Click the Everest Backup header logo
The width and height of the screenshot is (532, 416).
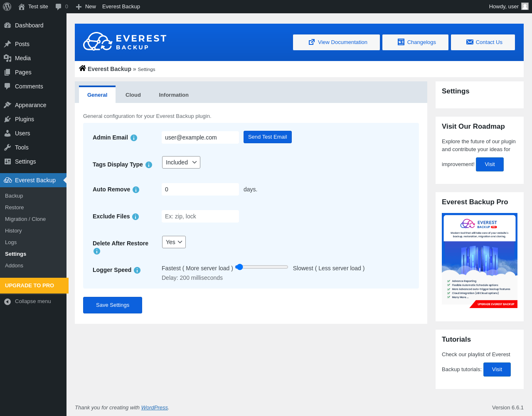click(x=125, y=42)
